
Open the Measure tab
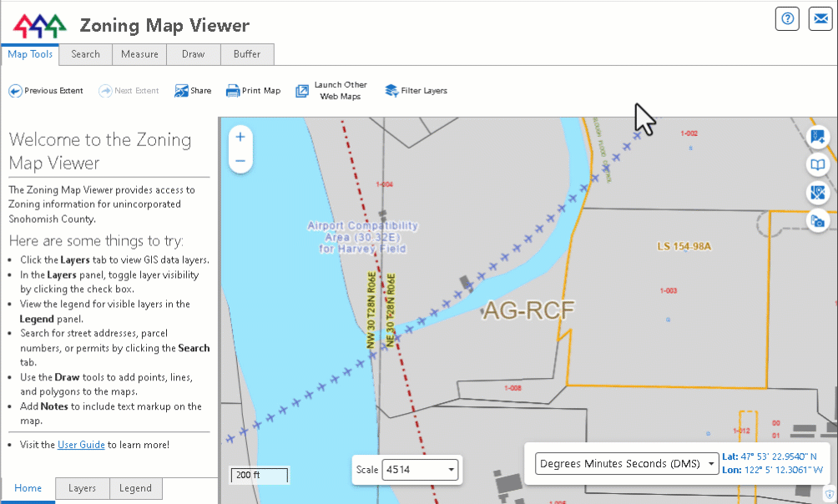[139, 54]
